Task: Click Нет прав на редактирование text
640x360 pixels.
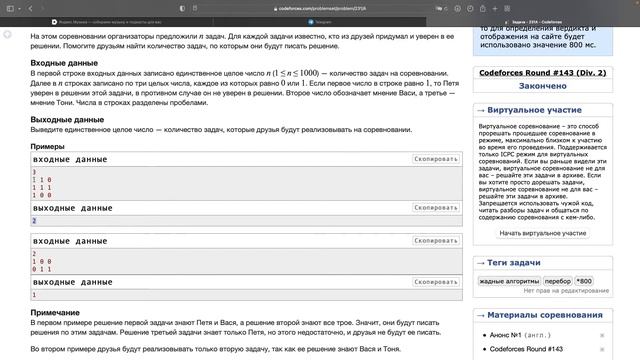Action: (566, 291)
